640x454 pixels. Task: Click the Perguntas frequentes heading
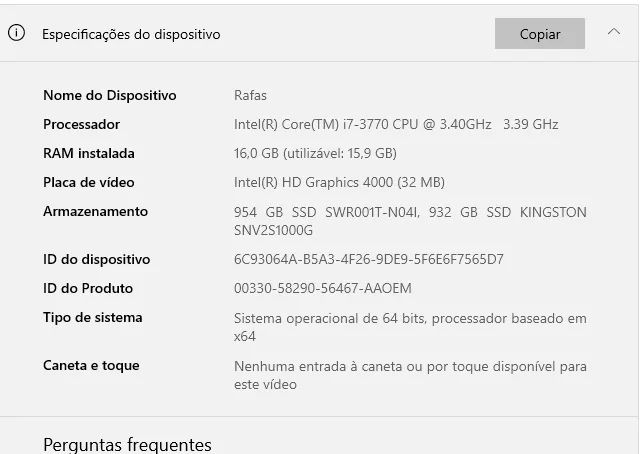coord(127,444)
